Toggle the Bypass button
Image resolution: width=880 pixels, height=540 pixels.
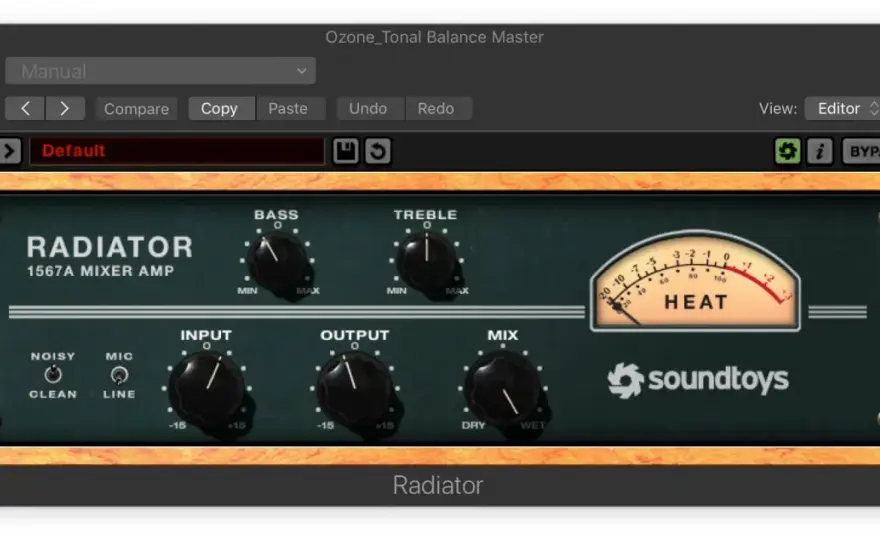tap(861, 151)
